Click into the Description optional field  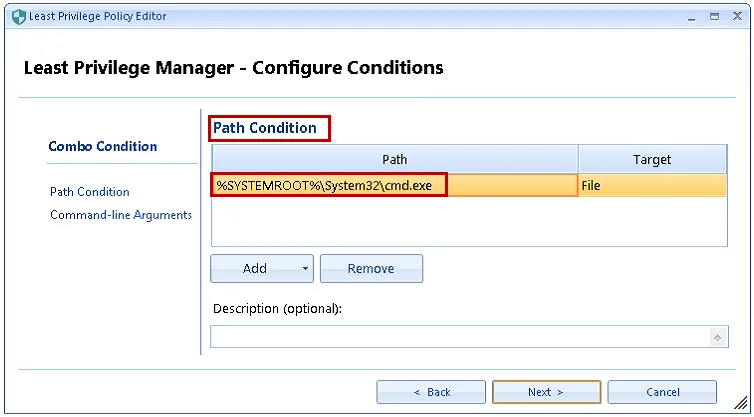460,337
